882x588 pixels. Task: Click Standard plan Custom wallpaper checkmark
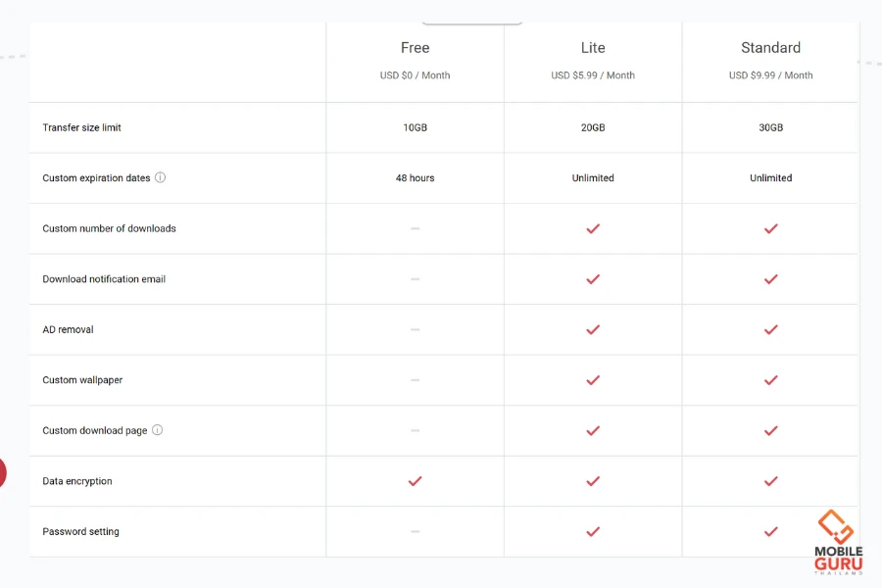771,380
